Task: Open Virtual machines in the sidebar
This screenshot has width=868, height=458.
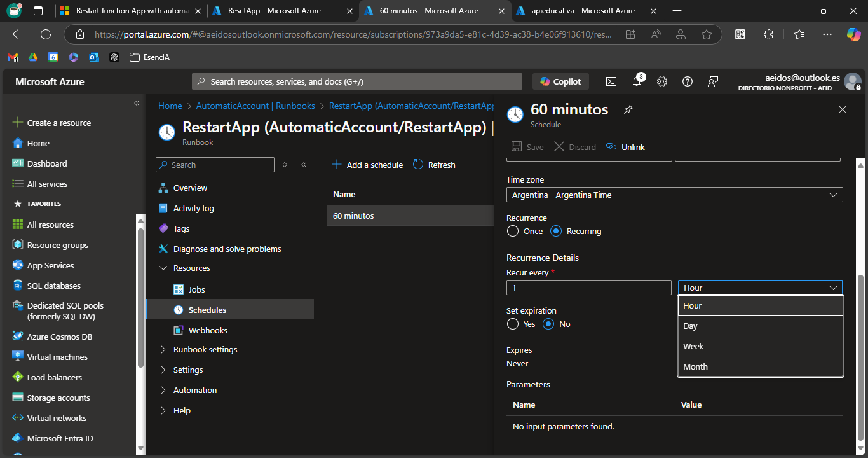Action: (x=57, y=357)
